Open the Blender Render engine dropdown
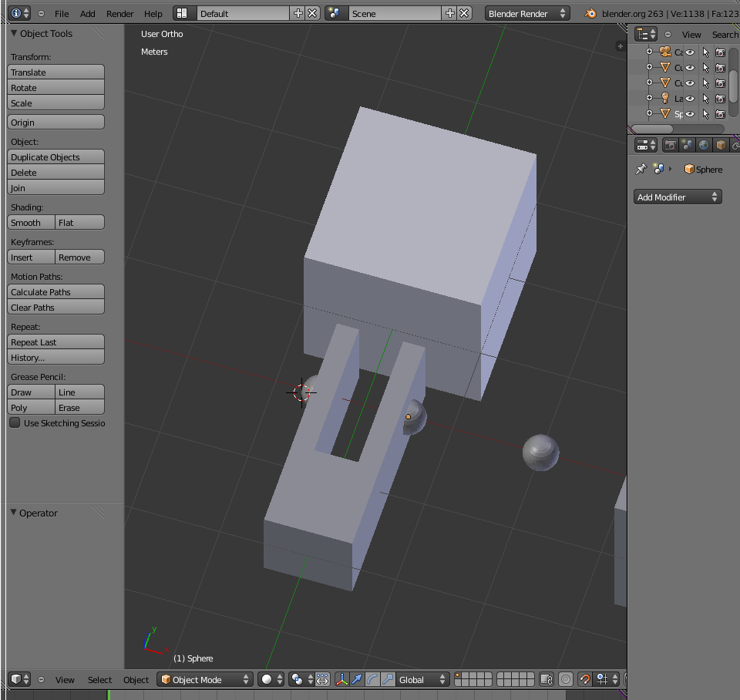This screenshot has height=700, width=740. coord(528,13)
